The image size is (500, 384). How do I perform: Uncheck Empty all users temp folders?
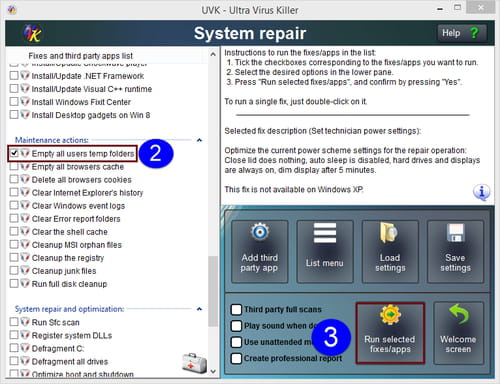click(x=14, y=153)
